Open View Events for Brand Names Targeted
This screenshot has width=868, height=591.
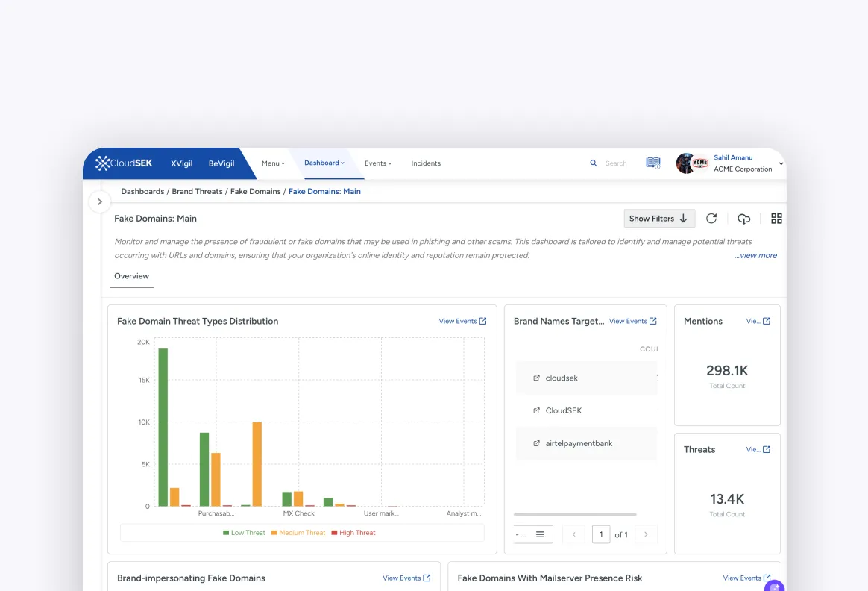click(x=633, y=322)
